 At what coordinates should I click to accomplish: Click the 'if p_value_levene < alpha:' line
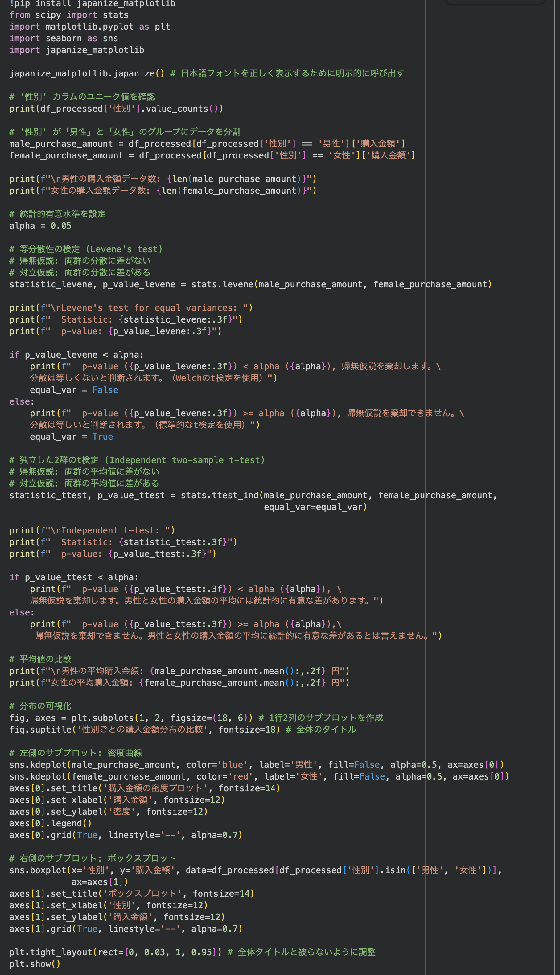76,355
